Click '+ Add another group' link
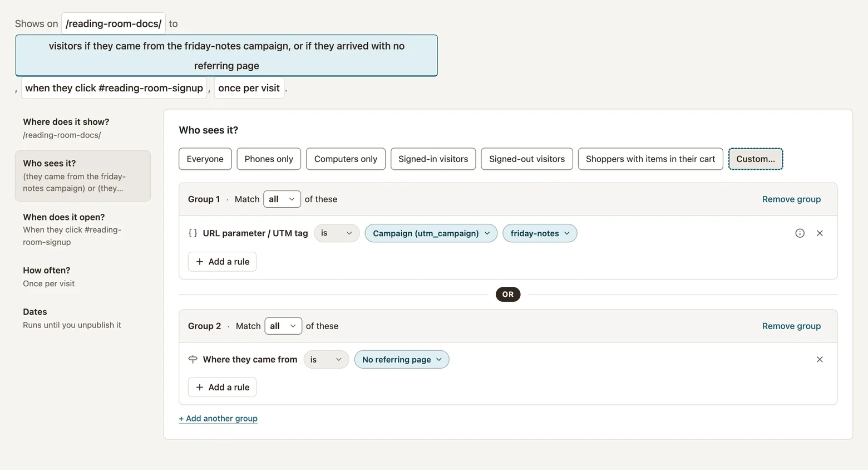868x470 pixels. 218,419
